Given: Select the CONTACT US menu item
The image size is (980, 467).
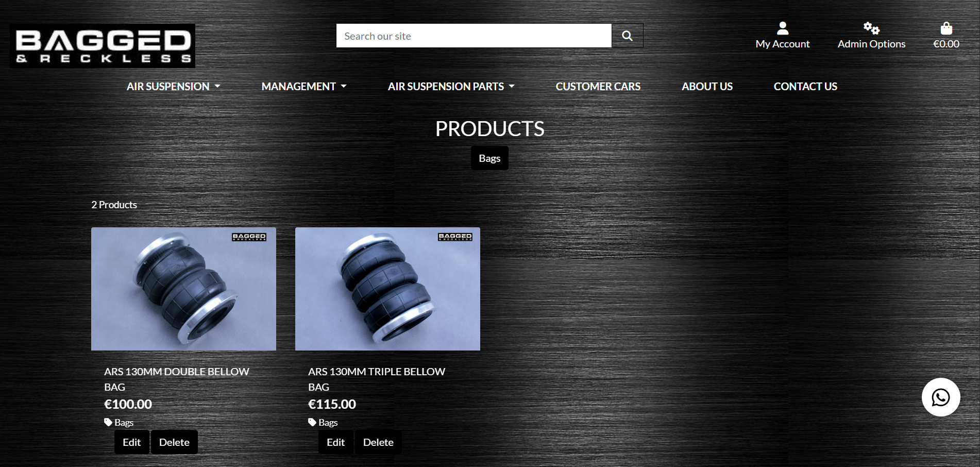Looking at the screenshot, I should point(805,86).
